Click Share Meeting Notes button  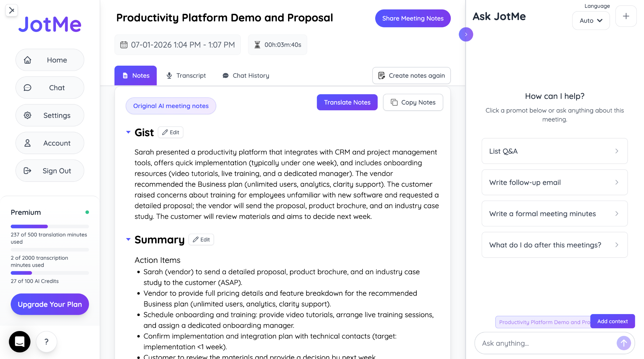point(413,18)
